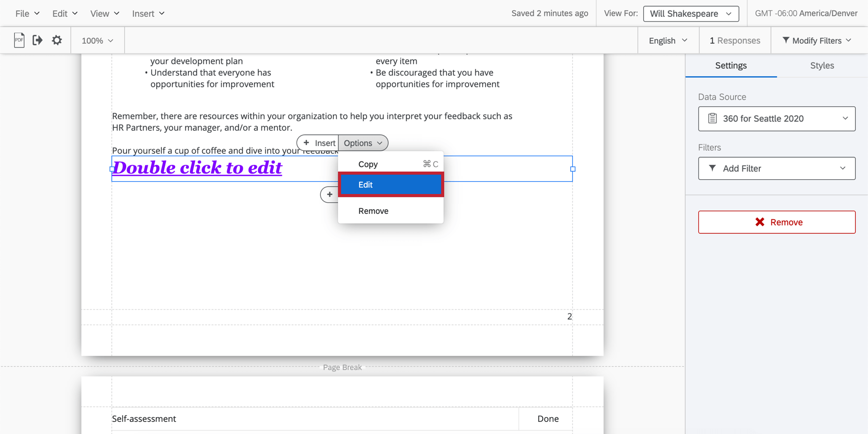Open the English language dropdown
This screenshot has width=868, height=434.
pyautogui.click(x=668, y=40)
